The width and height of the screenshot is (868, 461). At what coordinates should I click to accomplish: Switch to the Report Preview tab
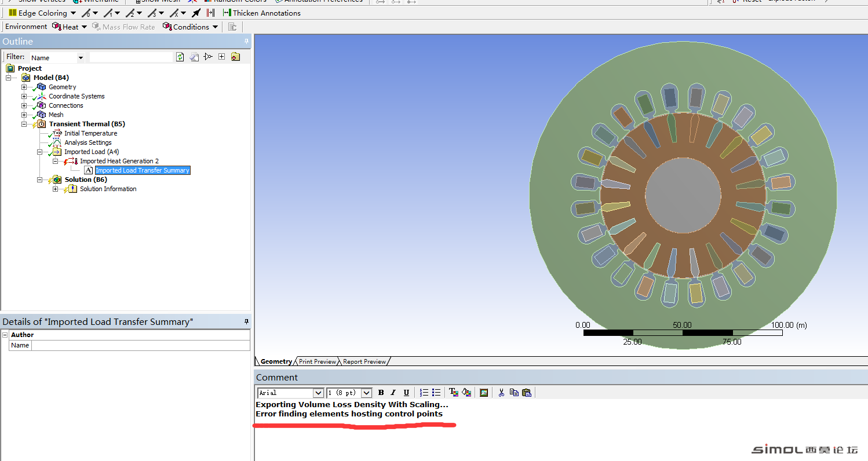coord(364,361)
